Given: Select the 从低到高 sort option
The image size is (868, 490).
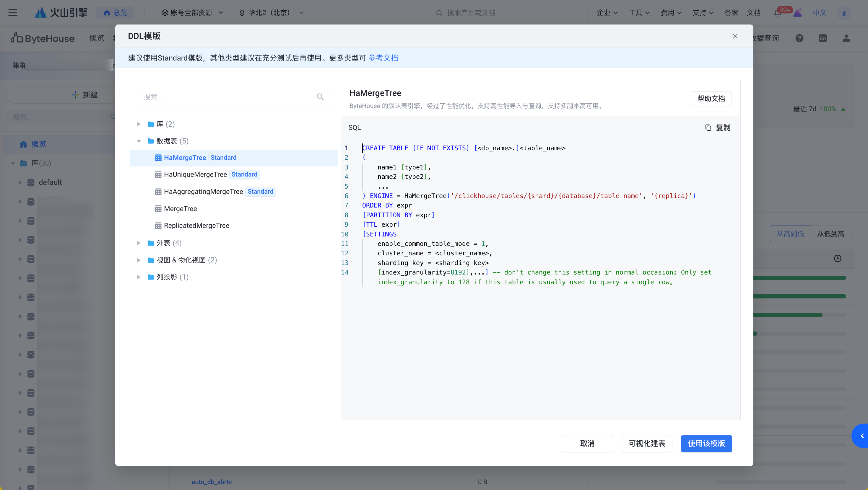Looking at the screenshot, I should click(x=830, y=234).
